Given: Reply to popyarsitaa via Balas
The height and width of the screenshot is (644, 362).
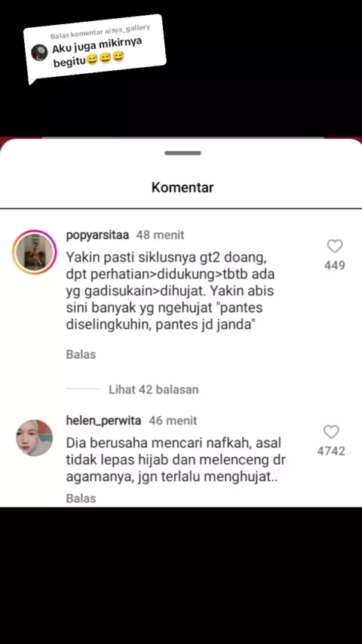Looking at the screenshot, I should tap(81, 354).
